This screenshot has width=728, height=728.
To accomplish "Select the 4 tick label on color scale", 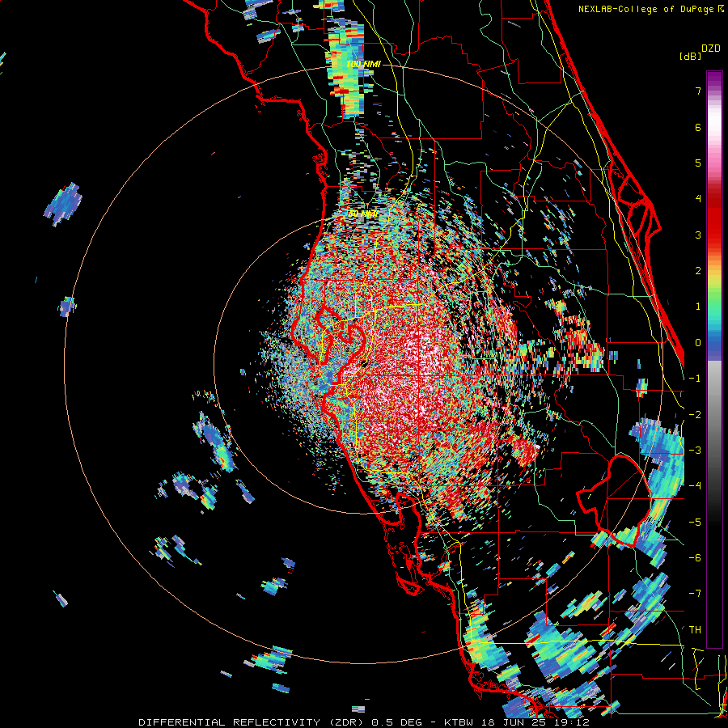I will click(x=698, y=199).
